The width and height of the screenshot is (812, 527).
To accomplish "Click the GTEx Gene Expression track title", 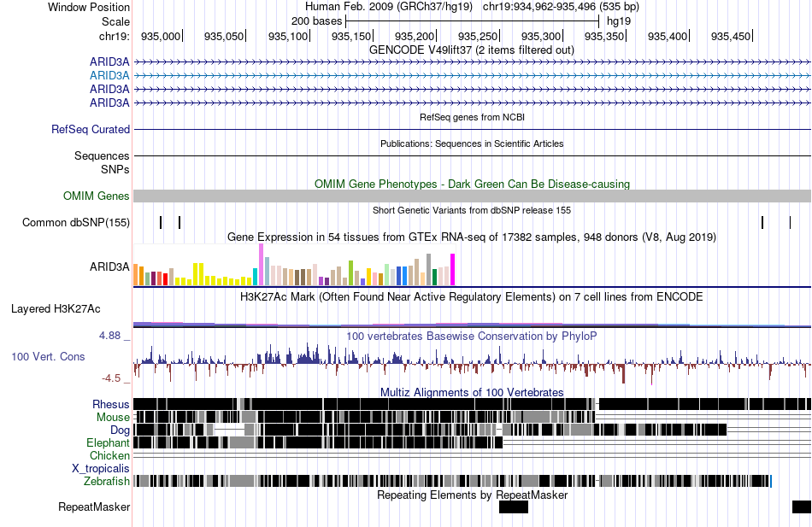I will pyautogui.click(x=472, y=237).
